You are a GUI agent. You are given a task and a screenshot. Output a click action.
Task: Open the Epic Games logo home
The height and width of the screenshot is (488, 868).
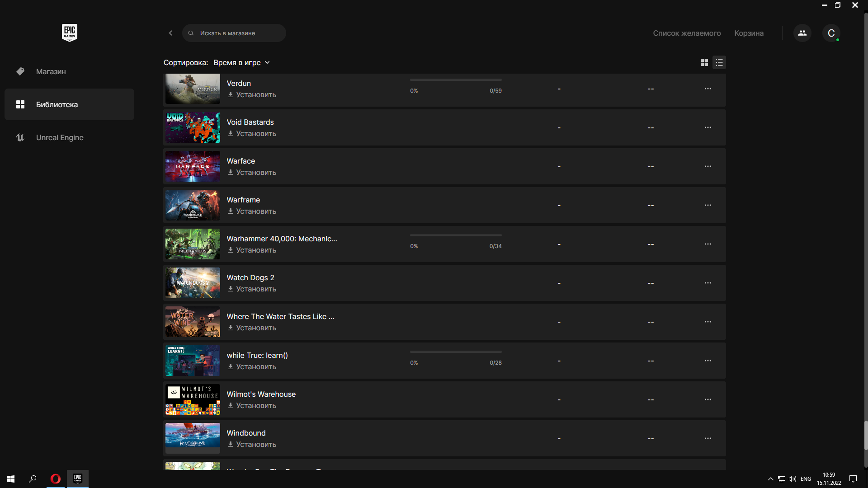click(x=69, y=33)
